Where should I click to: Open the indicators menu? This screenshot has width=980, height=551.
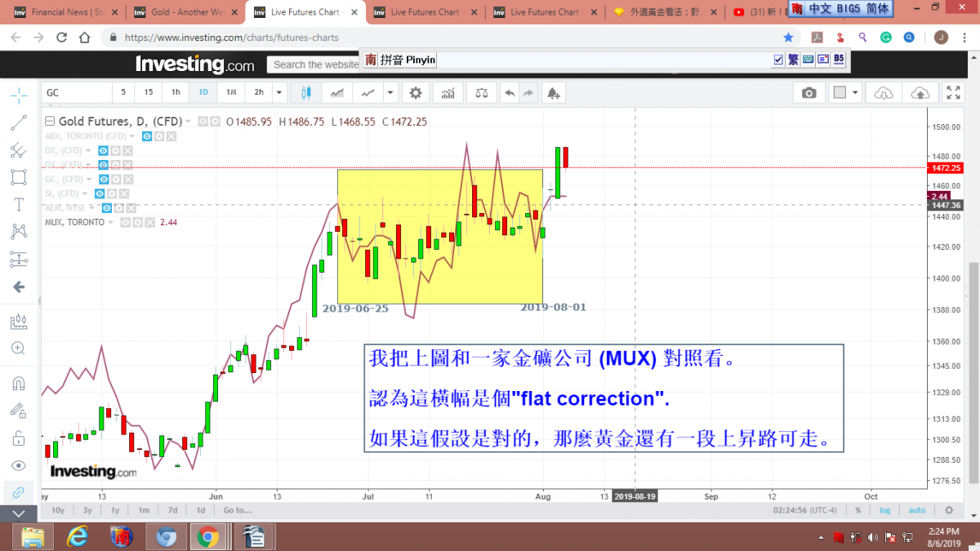click(x=448, y=92)
